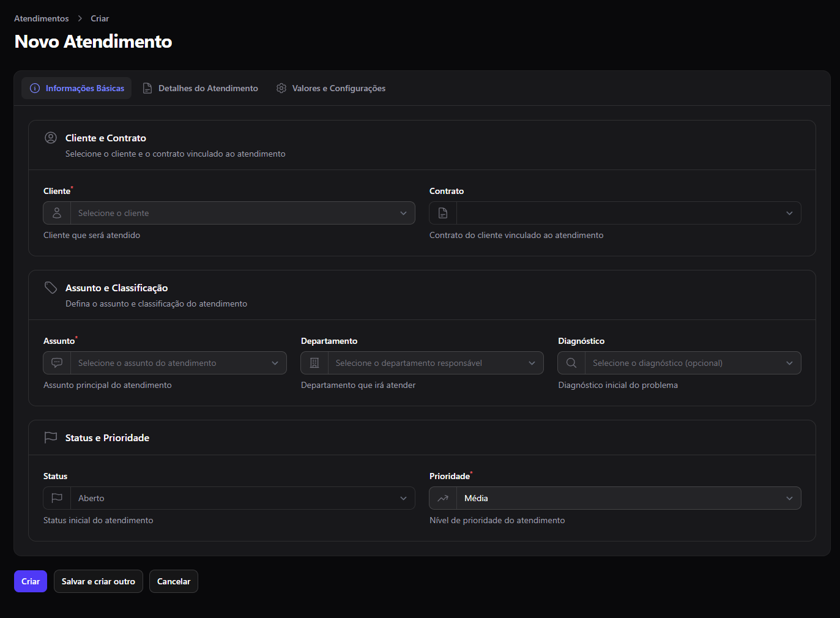Click the trend arrow icon in Prioridade field

click(443, 498)
